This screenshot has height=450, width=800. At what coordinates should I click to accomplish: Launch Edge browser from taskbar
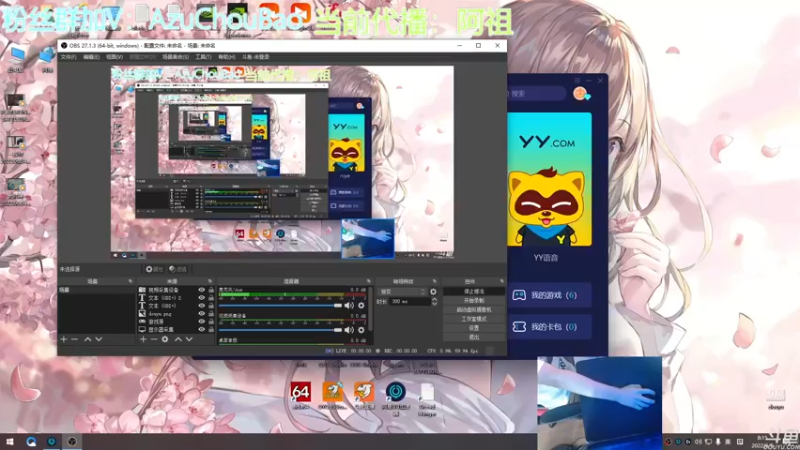click(x=31, y=442)
